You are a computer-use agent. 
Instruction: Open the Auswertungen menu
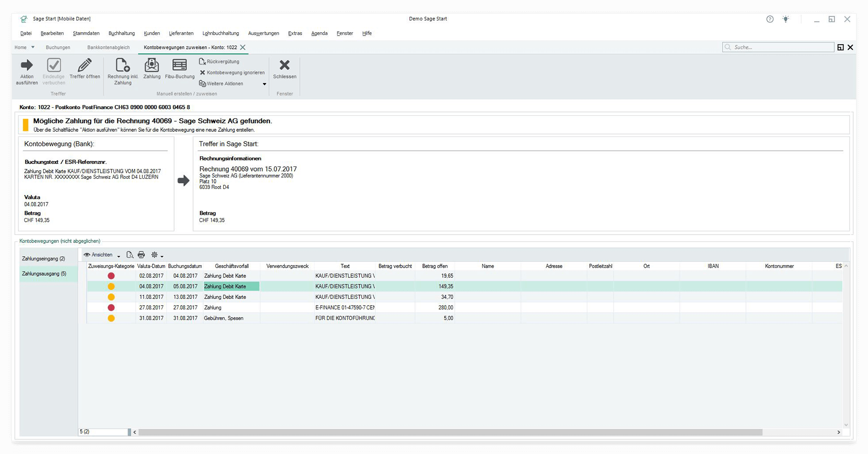click(264, 33)
